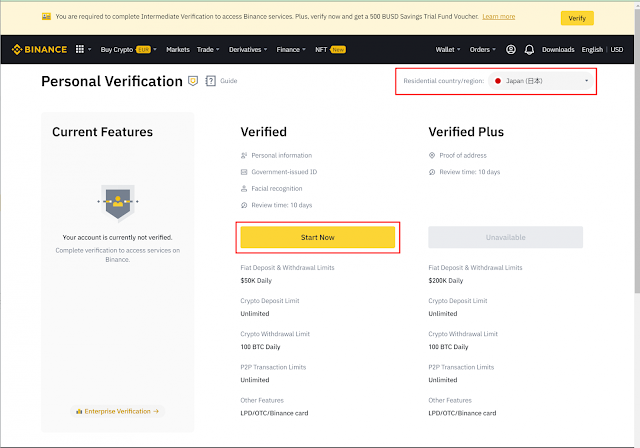Click the ID card icon in banner
The height and width of the screenshot is (448, 640).
click(x=47, y=17)
